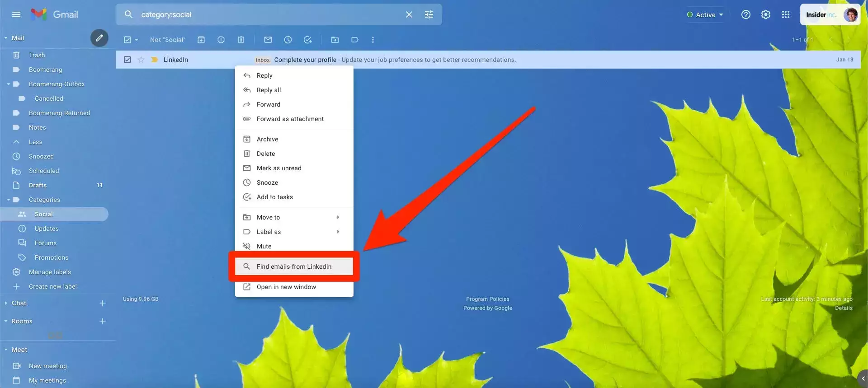Open the Label as submenu
The height and width of the screenshot is (388, 868).
294,232
